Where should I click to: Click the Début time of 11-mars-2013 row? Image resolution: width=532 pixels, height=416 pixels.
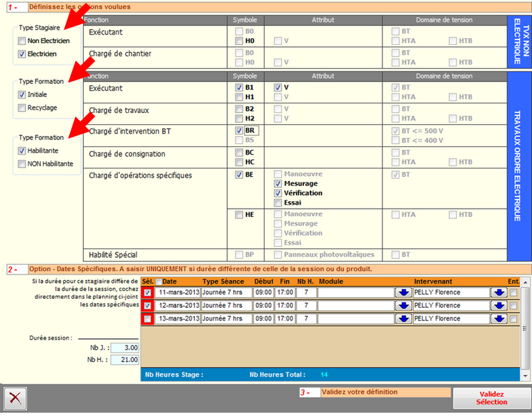(263, 293)
